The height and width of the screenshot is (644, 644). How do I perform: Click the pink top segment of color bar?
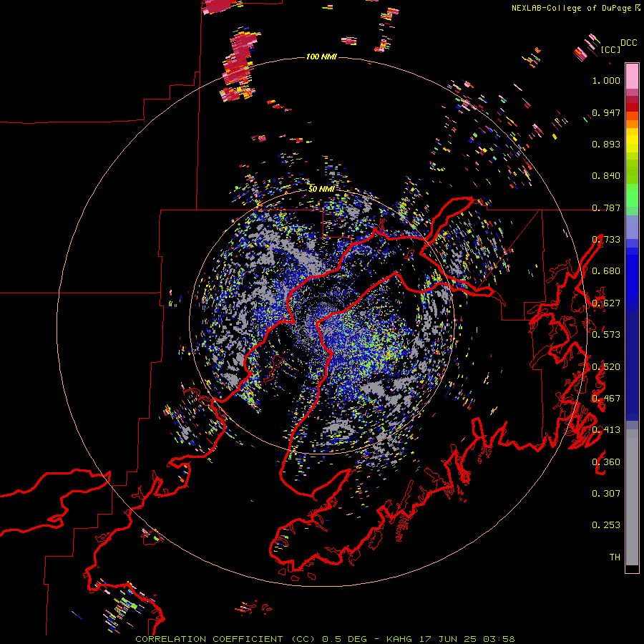(632, 76)
